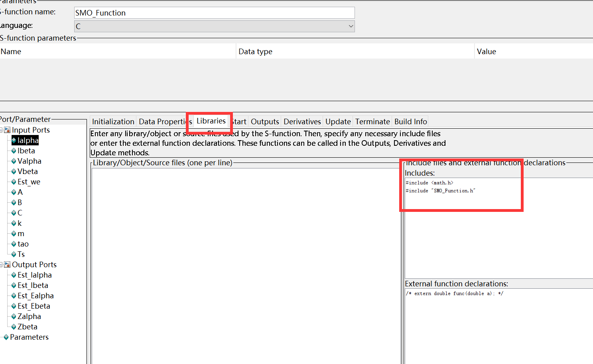Screen dimensions: 593x364
Task: Click the Output Ports folder icon
Action: [7, 265]
